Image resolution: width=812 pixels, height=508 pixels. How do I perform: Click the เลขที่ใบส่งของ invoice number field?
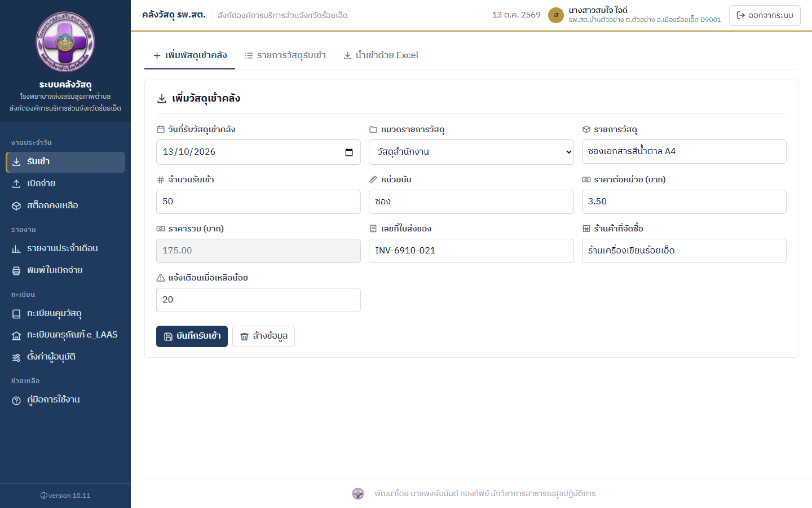[x=471, y=251]
